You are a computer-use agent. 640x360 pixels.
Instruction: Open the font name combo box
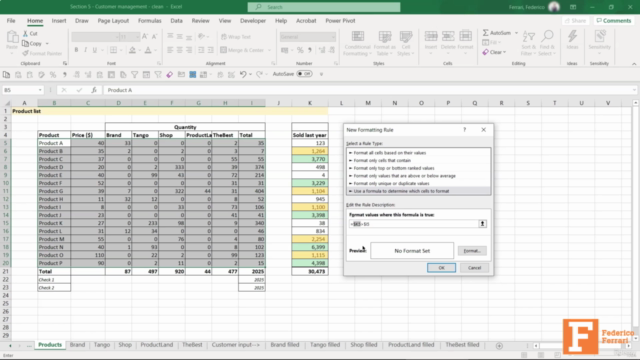pyautogui.click(x=95, y=37)
